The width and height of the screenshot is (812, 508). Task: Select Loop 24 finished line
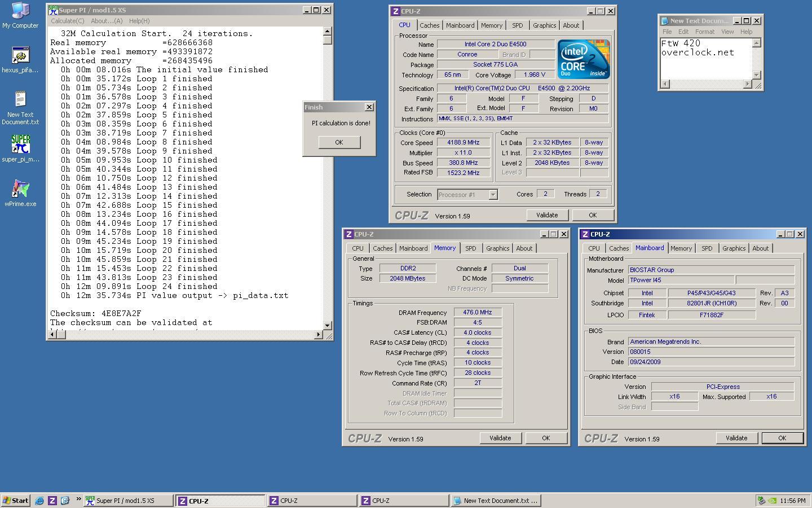coord(139,286)
